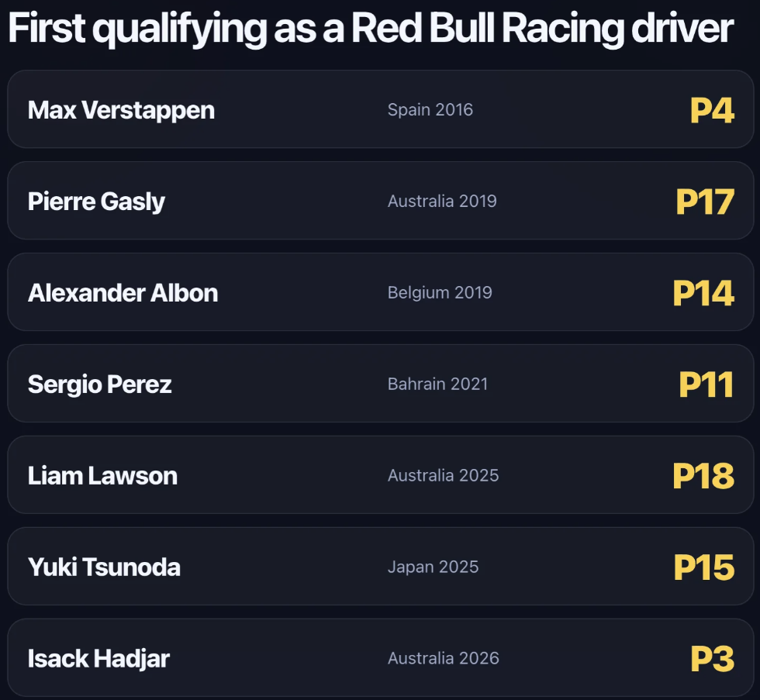
Task: Click the Liam Lawson name
Action: pos(102,476)
